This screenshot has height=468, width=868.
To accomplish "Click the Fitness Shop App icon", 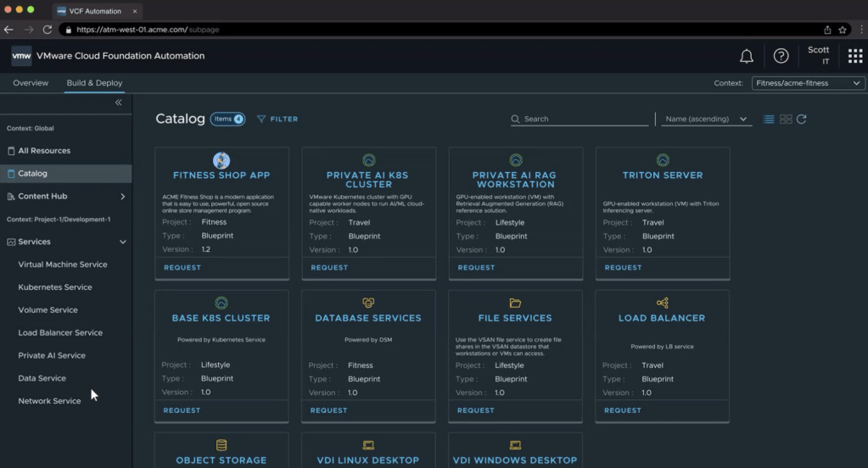I will 221,160.
